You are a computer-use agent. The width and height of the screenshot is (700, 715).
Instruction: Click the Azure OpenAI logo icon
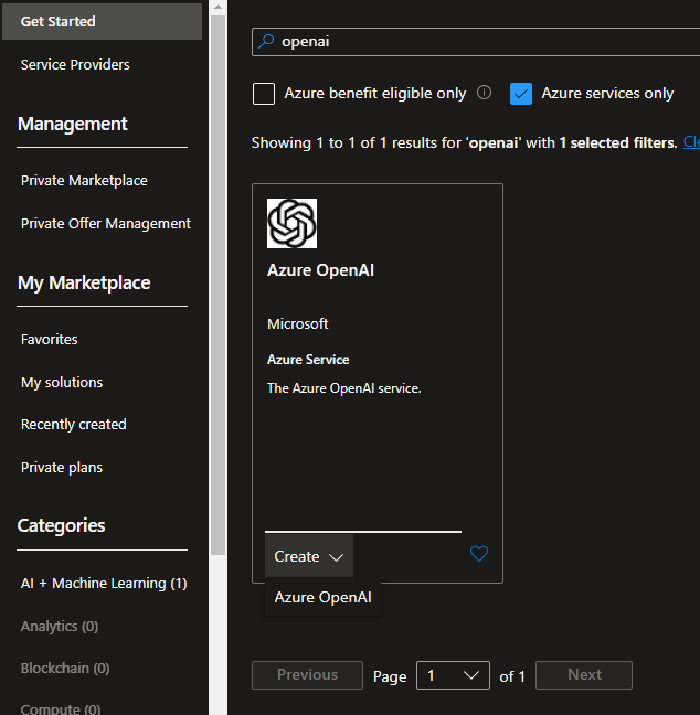point(292,223)
